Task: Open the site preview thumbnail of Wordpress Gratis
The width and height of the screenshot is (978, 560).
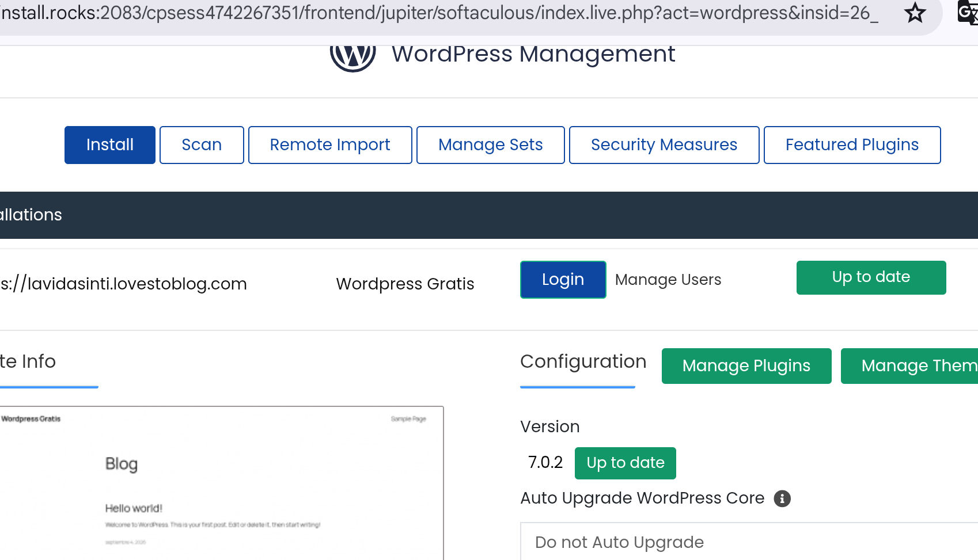Action: click(x=222, y=483)
